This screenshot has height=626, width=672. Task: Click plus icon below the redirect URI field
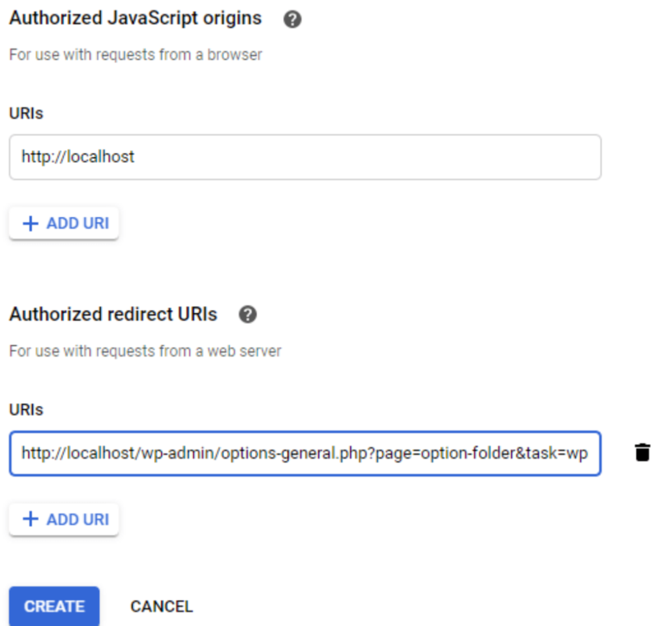[31, 520]
